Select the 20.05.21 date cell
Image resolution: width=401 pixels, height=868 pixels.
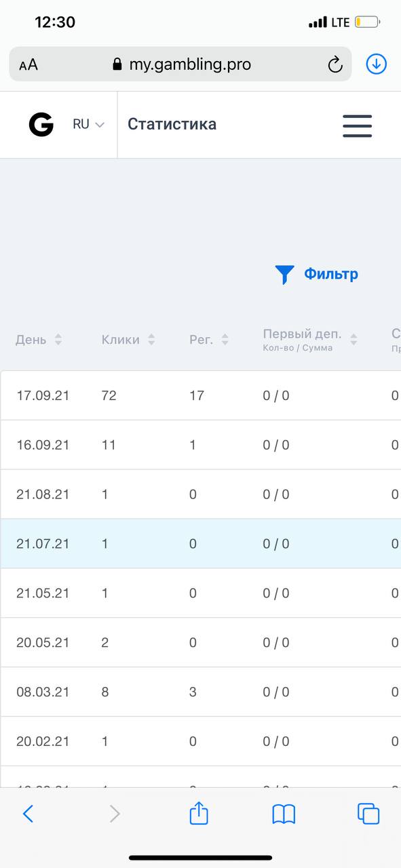[x=43, y=643]
